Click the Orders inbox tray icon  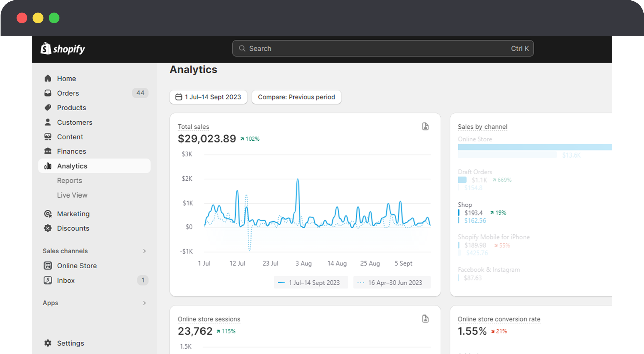pyautogui.click(x=48, y=93)
